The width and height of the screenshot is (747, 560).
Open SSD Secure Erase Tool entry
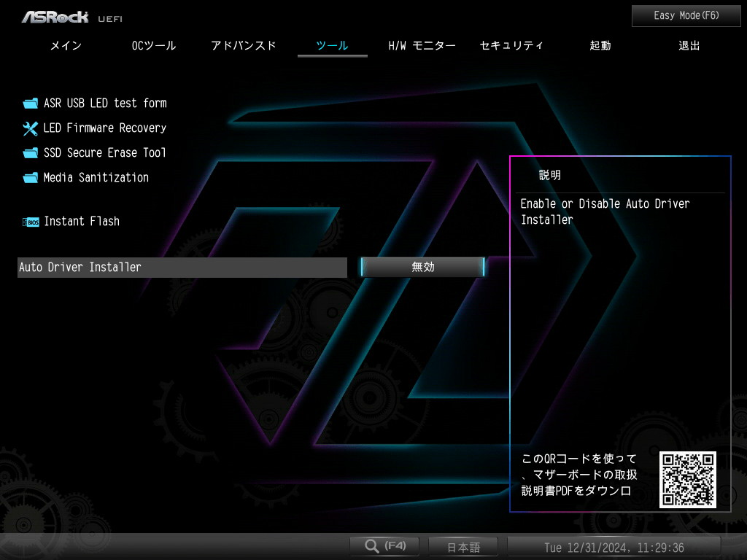coord(105,153)
